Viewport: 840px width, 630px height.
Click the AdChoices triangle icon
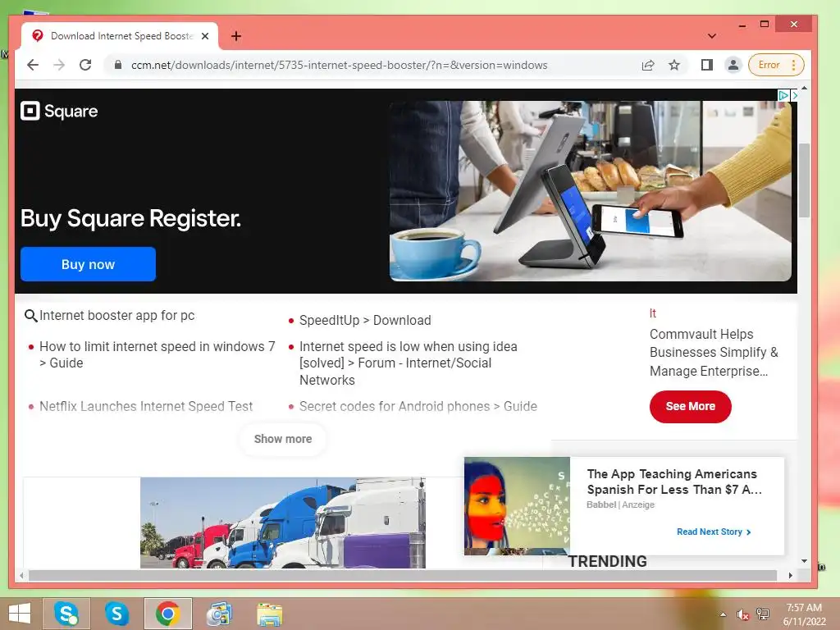pos(783,95)
